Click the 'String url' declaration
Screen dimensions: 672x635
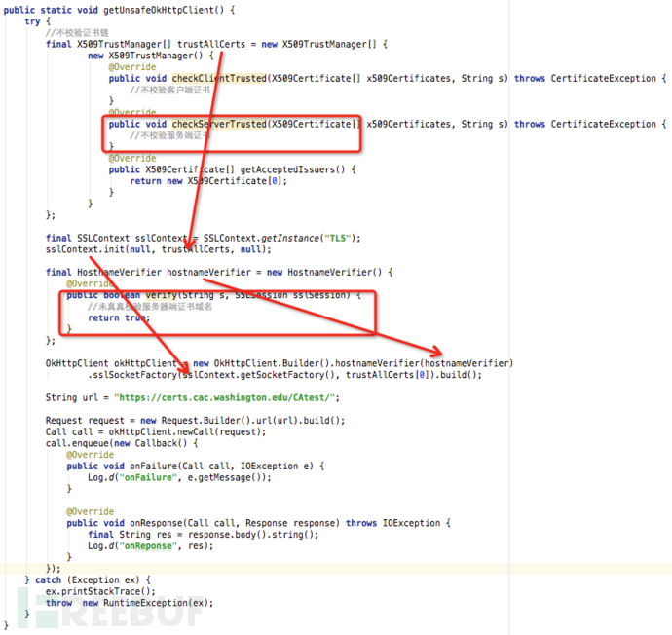(x=71, y=397)
